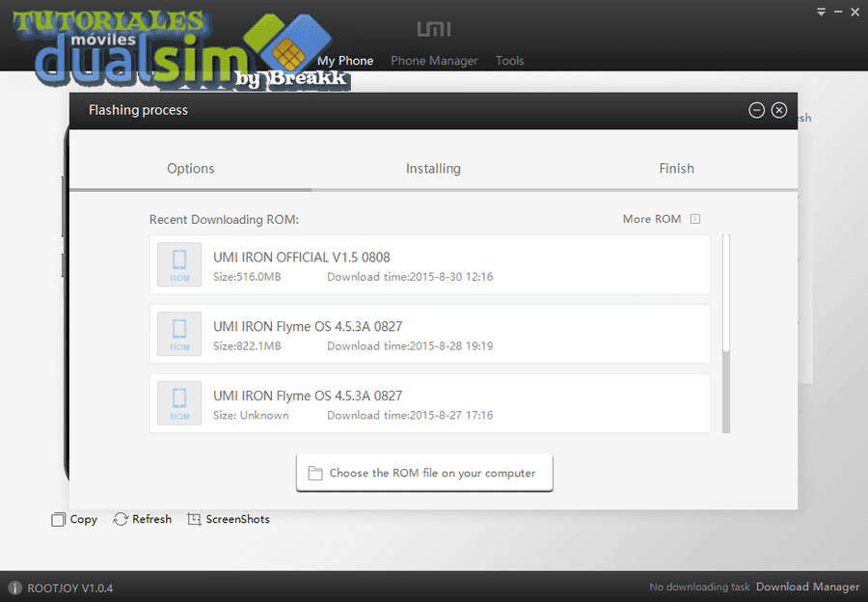Viewport: 868px width, 602px height.
Task: Click folder icon in Choose ROM button
Action: (x=315, y=473)
